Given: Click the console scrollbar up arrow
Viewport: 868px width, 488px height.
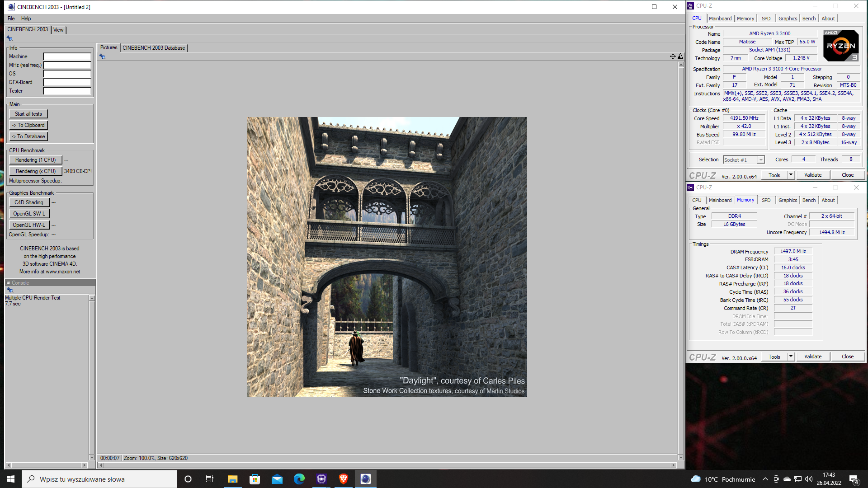Looking at the screenshot, I should point(92,298).
